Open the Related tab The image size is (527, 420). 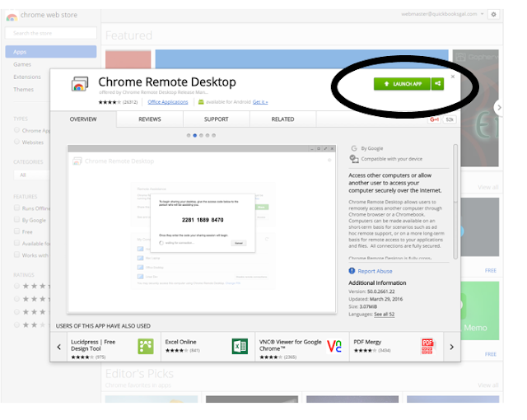click(282, 119)
